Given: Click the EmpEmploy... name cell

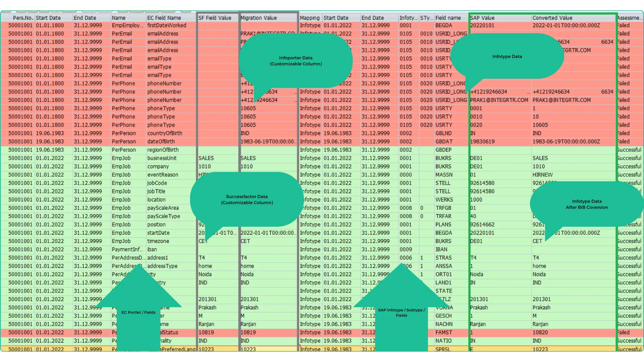Looking at the screenshot, I should click(x=128, y=25).
